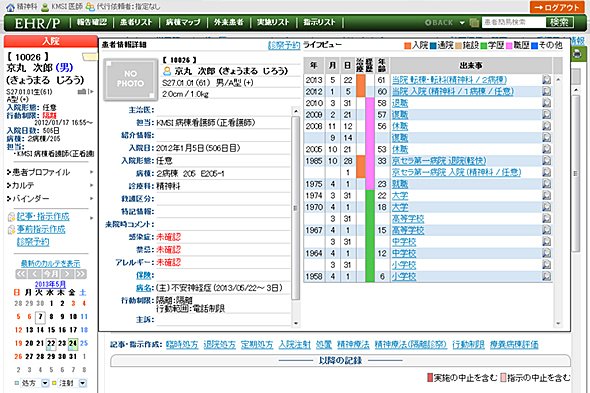Toggle the 注射 checkbox under calendar

pyautogui.click(x=54, y=383)
